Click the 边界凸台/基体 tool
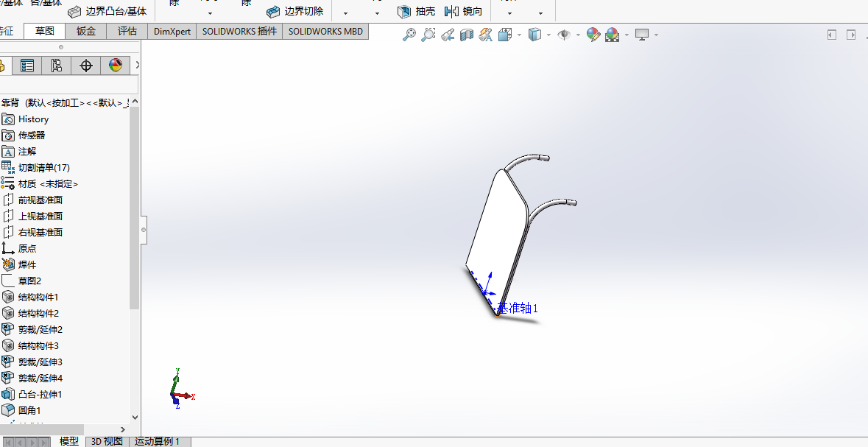This screenshot has height=447, width=868. 107,11
